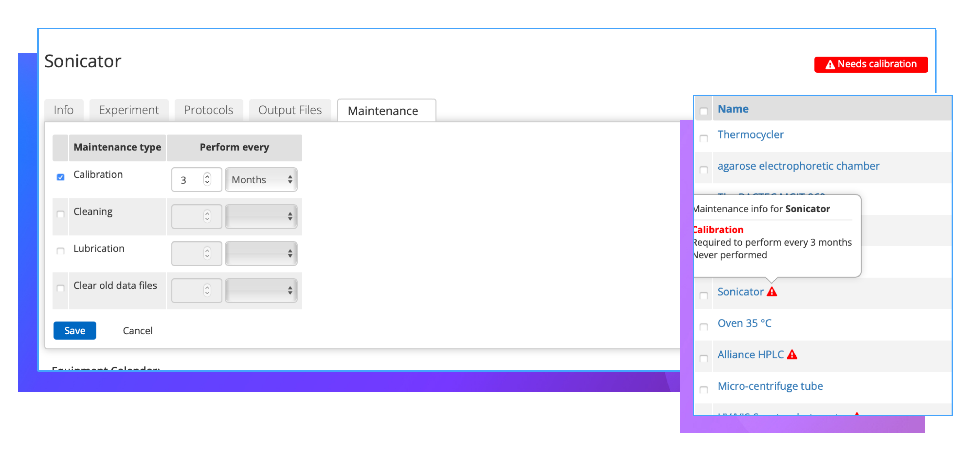Click the Lubrication interval number stepper
Viewport: 980px width, 470px height.
[x=207, y=253]
